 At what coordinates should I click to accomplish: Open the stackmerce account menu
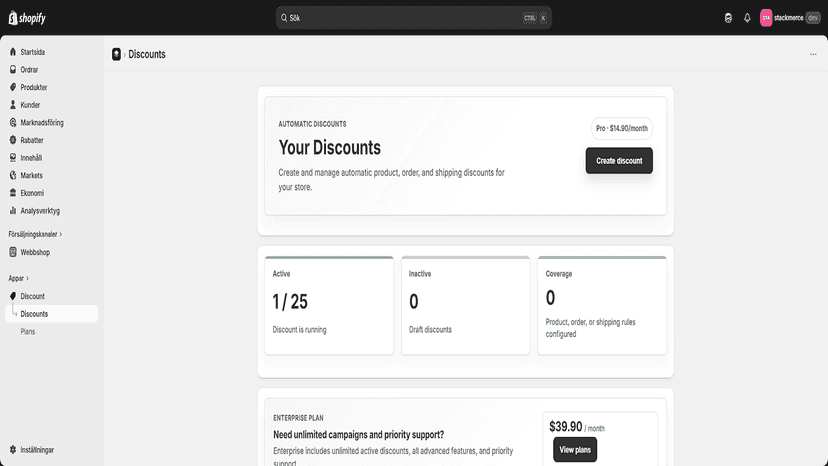pyautogui.click(x=790, y=18)
